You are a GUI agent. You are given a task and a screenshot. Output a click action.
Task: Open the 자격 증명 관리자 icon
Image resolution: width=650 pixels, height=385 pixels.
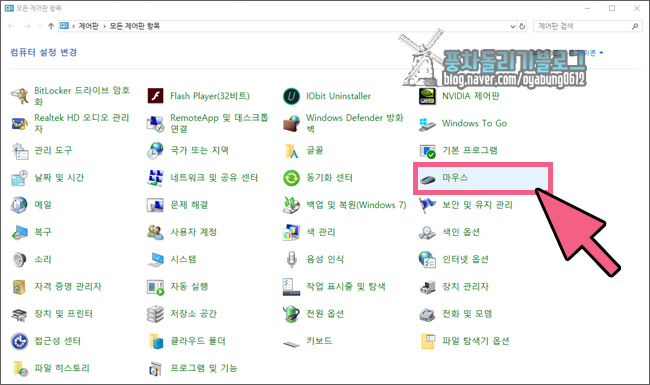(x=19, y=287)
